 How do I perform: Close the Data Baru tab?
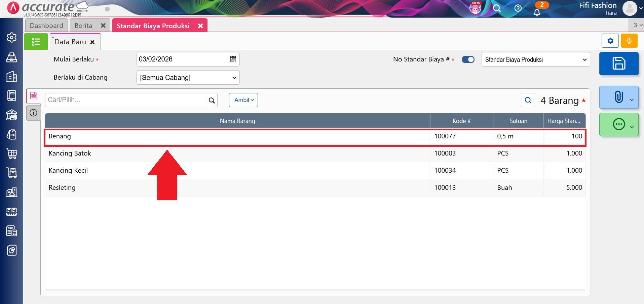92,42
